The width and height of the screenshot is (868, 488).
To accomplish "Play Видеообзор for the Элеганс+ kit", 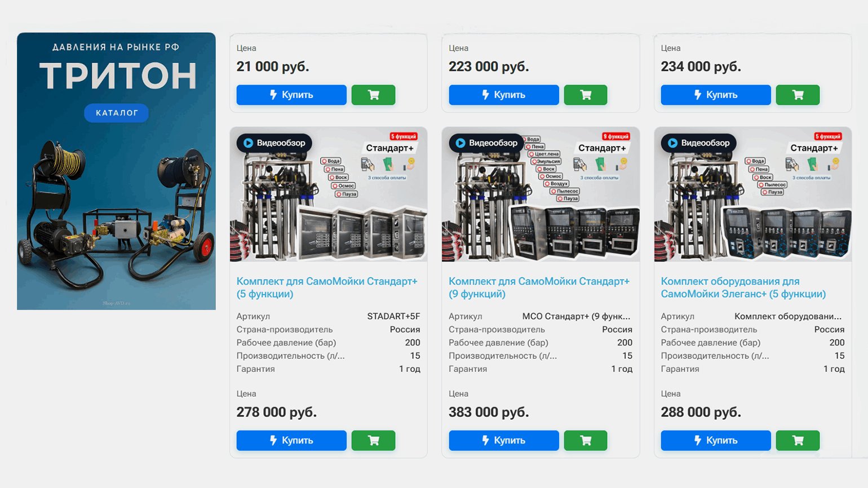I will point(699,143).
